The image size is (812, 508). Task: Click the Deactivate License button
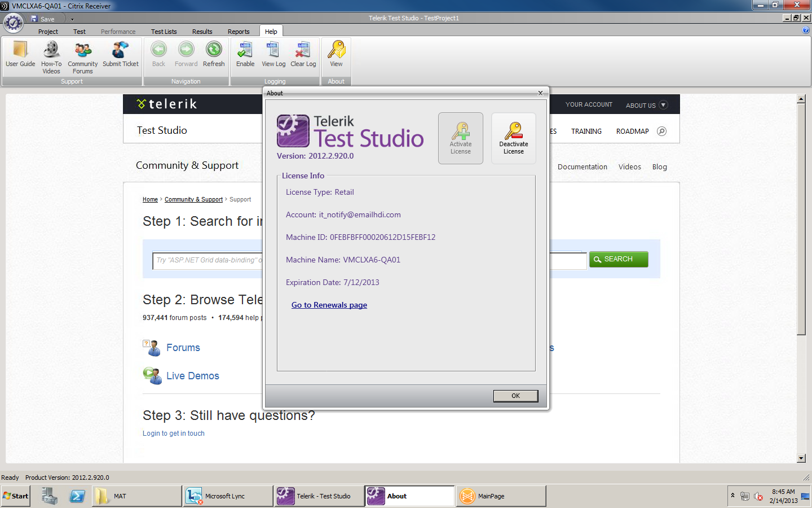[513, 138]
